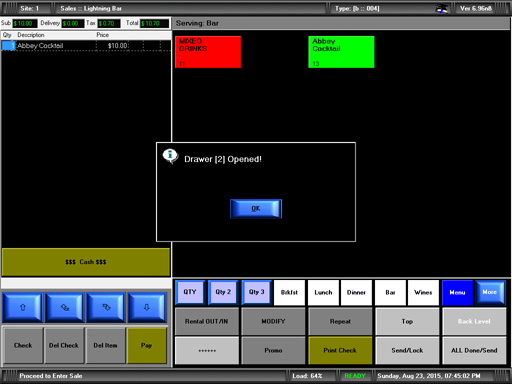Select the Abbey Cocktail order line
512x384 pixels.
pos(86,46)
